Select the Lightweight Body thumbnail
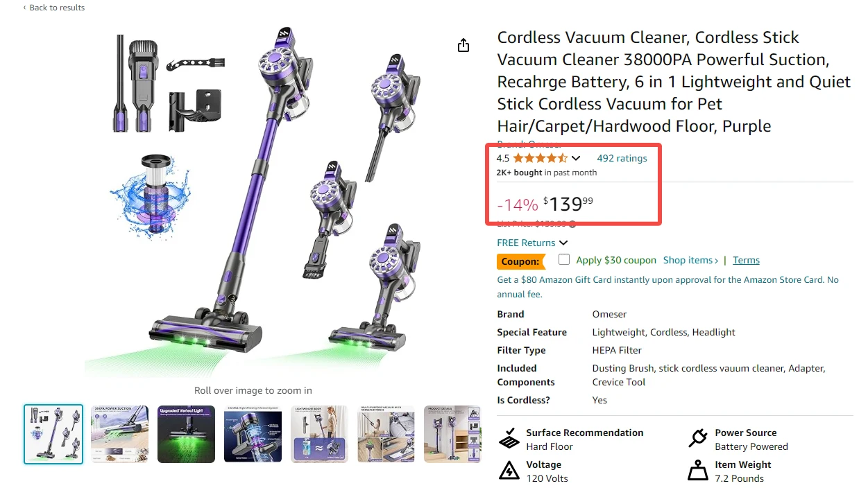The image size is (868, 488). coord(319,434)
